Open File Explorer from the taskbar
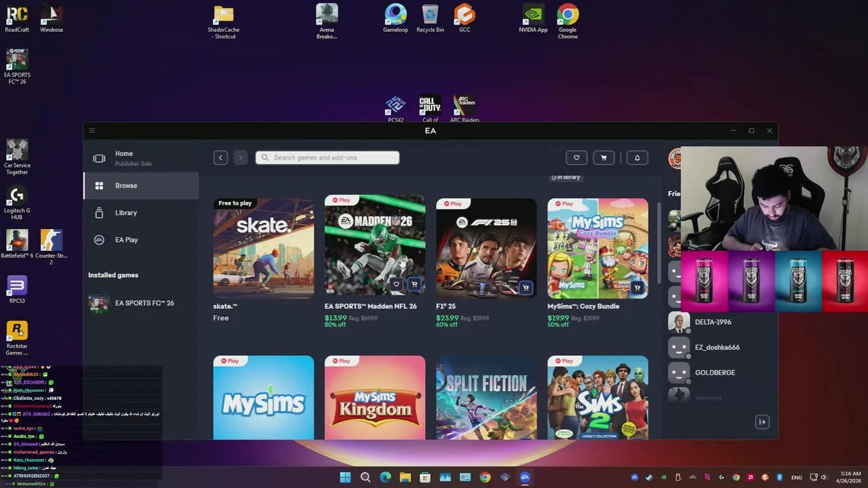This screenshot has height=488, width=868. pos(405,477)
